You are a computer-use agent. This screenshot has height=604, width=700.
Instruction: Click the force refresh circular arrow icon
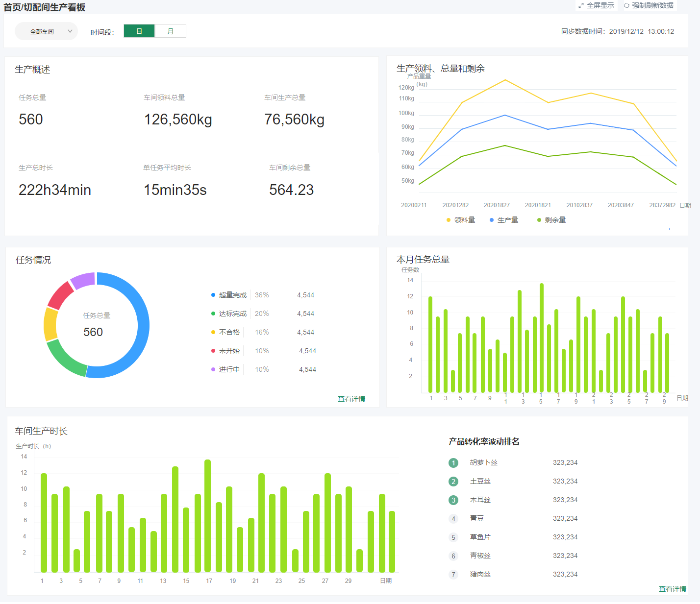coord(626,5)
